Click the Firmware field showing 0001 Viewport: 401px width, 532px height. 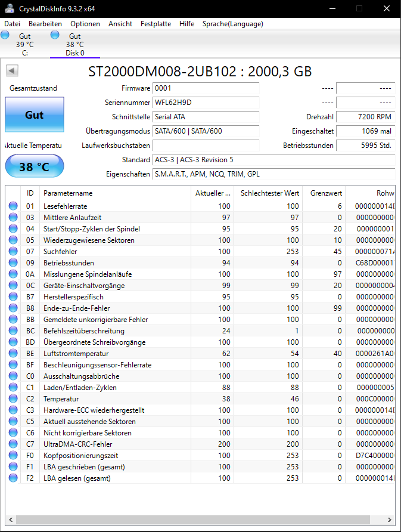click(206, 88)
